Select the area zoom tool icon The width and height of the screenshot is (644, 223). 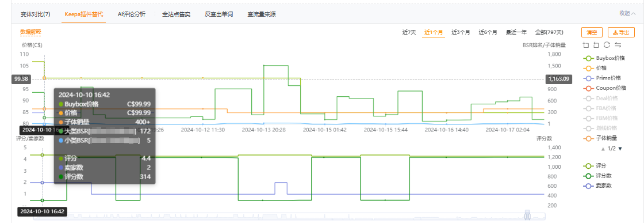point(586,45)
